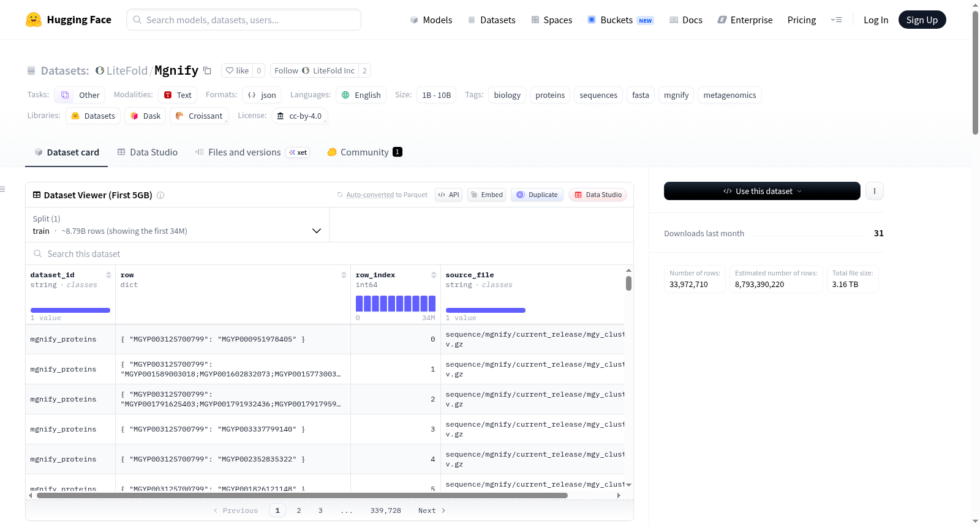The height and width of the screenshot is (527, 980).
Task: Select the biology tag
Action: tap(507, 95)
